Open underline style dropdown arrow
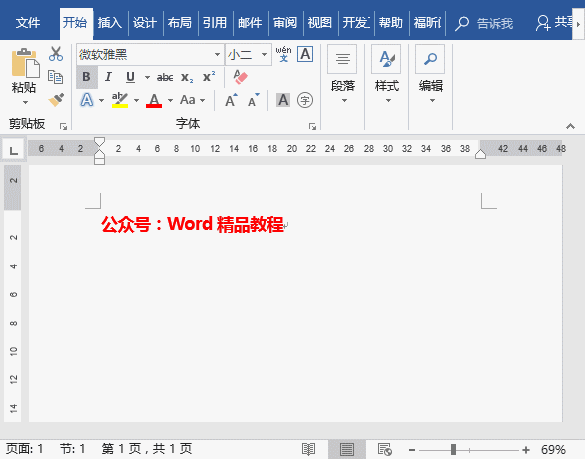 tap(147, 78)
